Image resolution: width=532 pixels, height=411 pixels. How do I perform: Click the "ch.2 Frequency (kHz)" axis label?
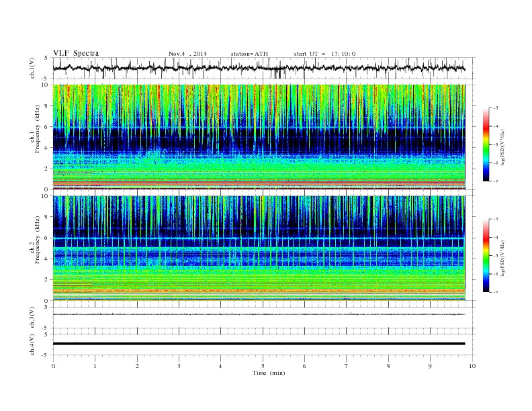35,240
